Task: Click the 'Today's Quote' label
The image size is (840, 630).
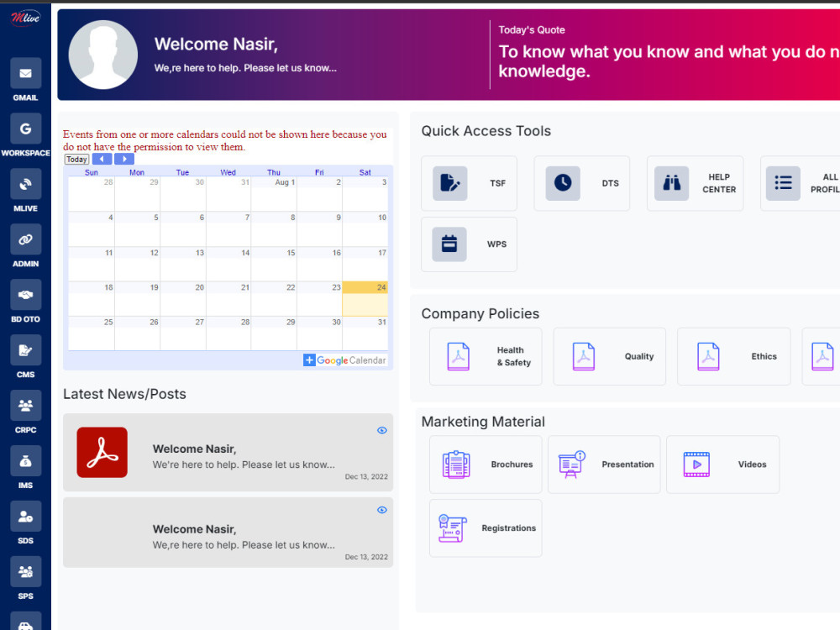Action: point(532,30)
